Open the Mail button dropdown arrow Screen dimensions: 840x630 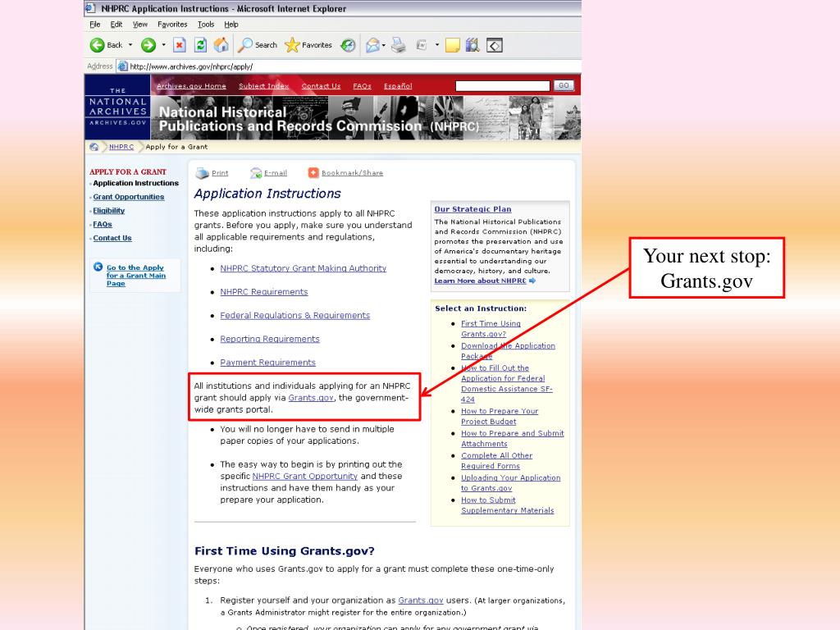pyautogui.click(x=384, y=45)
